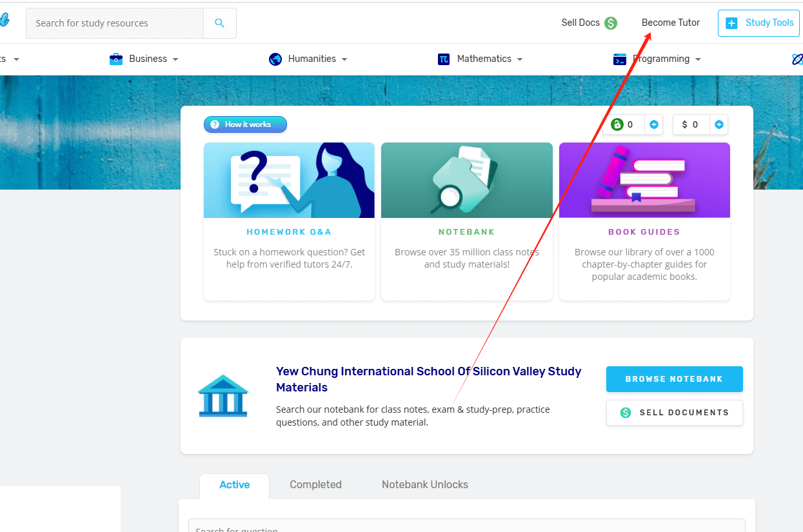Click the HOMEWORK Q&A heading
The height and width of the screenshot is (532, 803).
[x=289, y=232]
